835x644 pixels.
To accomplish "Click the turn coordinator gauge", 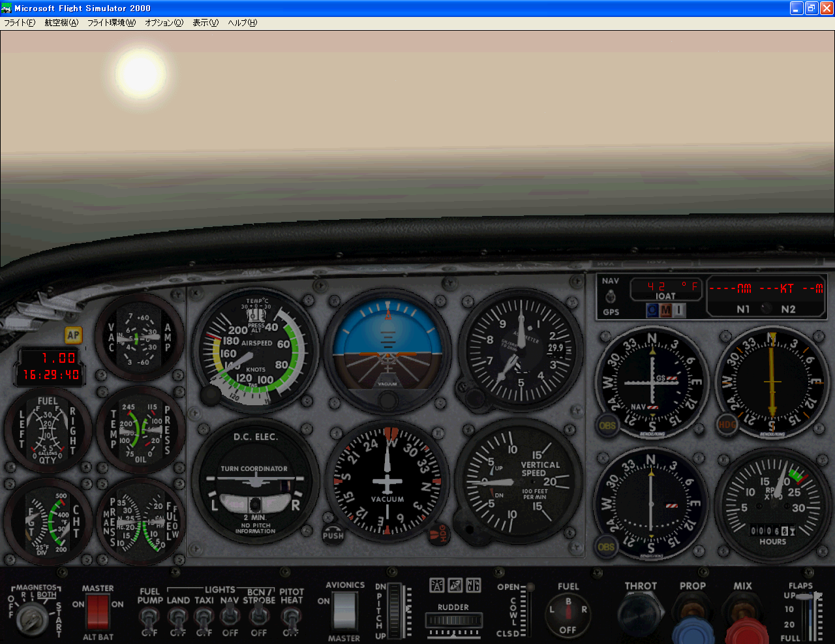I will point(256,483).
